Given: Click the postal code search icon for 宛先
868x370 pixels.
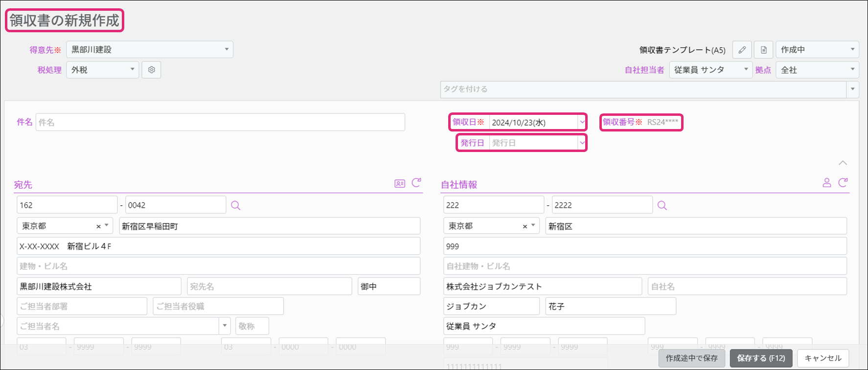Looking at the screenshot, I should click(x=235, y=205).
